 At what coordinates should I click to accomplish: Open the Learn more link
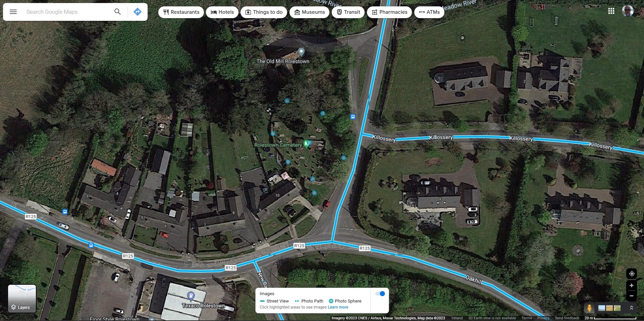pyautogui.click(x=338, y=307)
